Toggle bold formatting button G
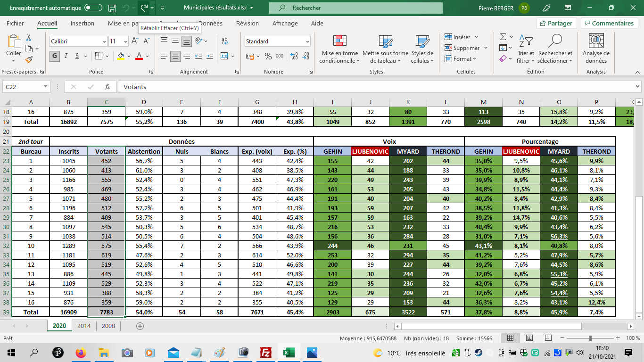Viewport: 644px width, 362px height. pos(55,56)
